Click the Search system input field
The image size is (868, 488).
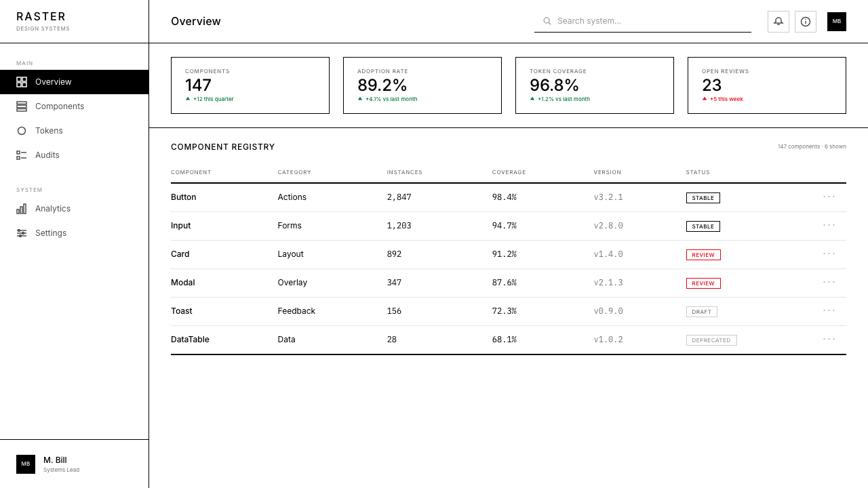click(643, 21)
